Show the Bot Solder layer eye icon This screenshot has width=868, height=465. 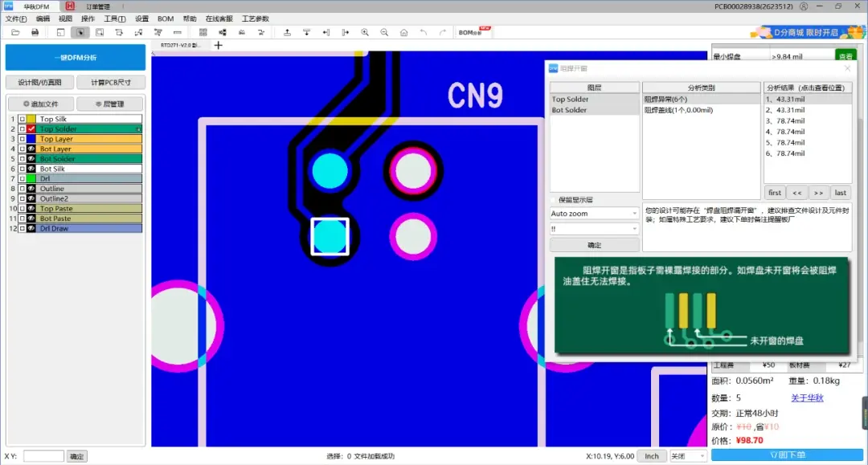click(31, 159)
